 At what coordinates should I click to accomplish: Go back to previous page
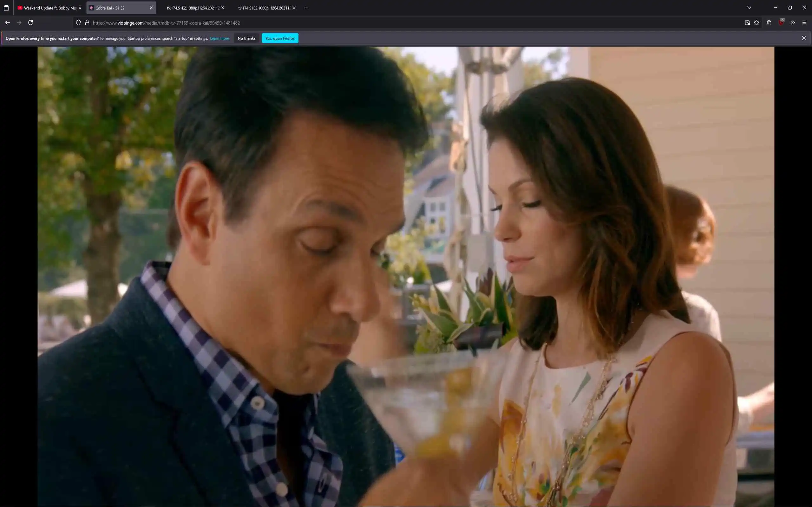[x=8, y=22]
